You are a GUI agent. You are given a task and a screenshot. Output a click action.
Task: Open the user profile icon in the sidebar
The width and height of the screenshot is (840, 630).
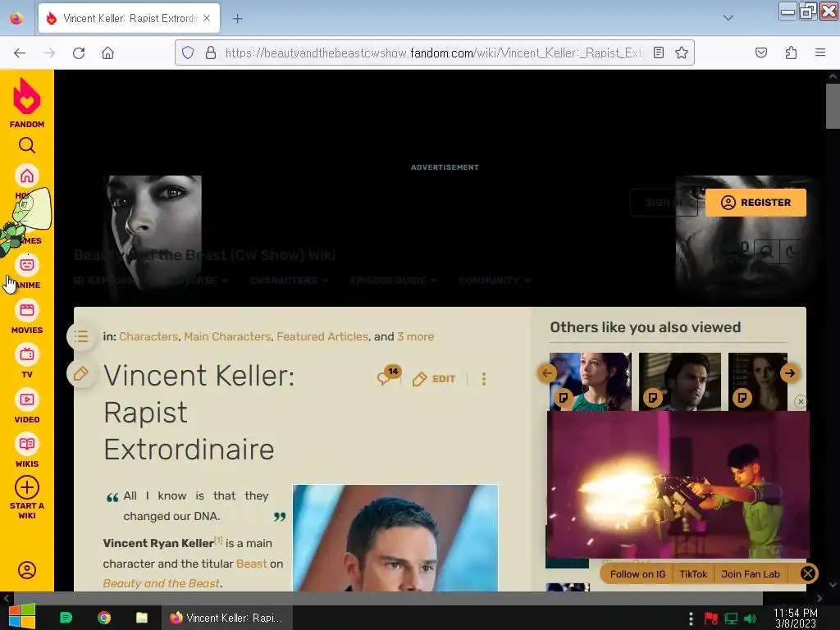27,570
